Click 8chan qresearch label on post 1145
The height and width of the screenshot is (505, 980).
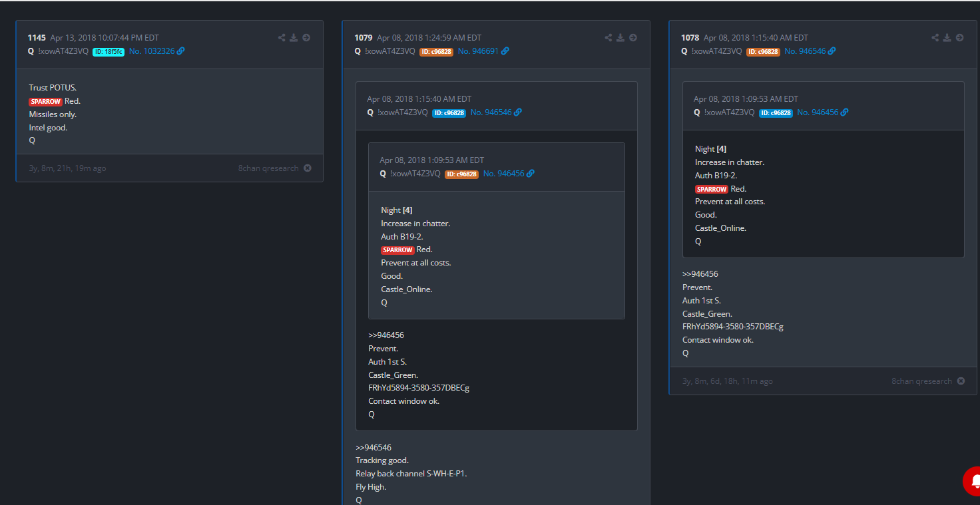click(x=268, y=168)
